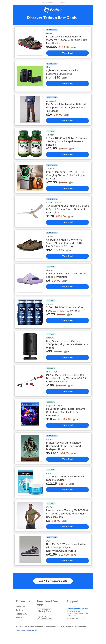
Task: Click the Slickdeals logo in header
Action: (53, 10)
